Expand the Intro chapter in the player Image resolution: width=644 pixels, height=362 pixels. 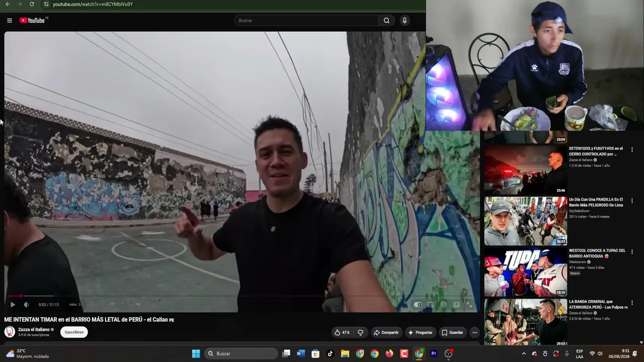coord(74,304)
